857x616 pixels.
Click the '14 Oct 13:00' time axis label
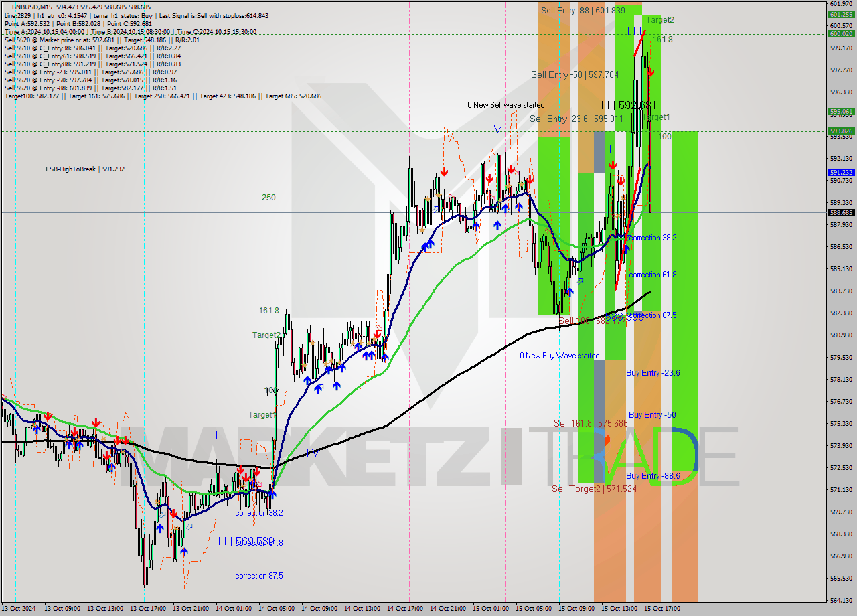[x=362, y=609]
